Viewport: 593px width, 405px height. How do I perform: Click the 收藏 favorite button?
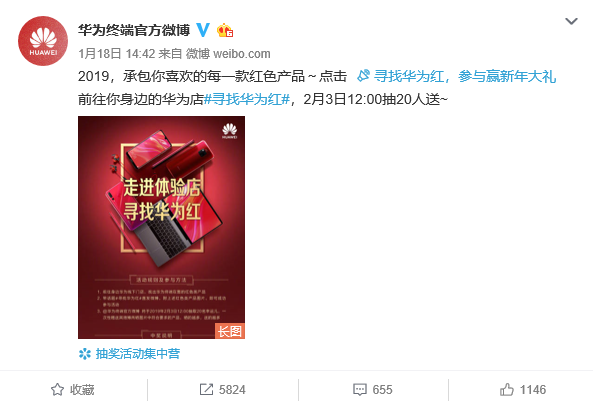pyautogui.click(x=73, y=389)
